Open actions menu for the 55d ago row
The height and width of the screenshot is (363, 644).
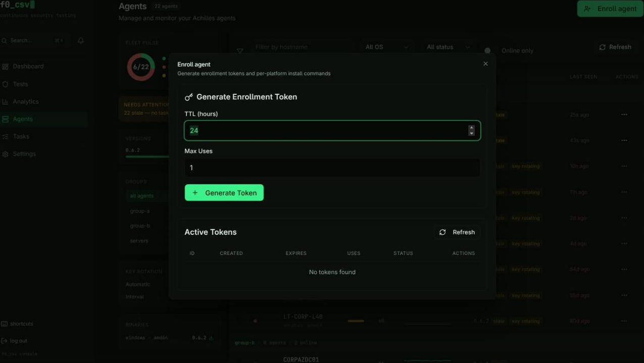624,295
